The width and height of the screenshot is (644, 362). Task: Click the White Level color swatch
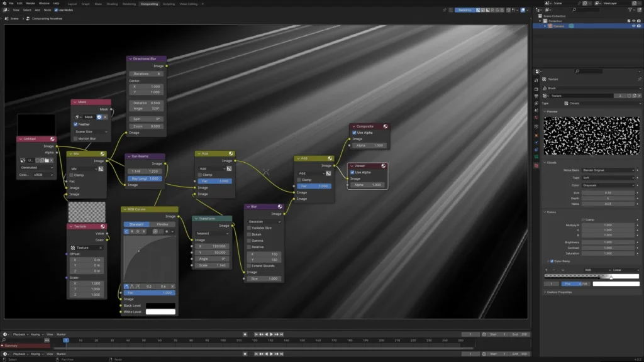(x=160, y=312)
